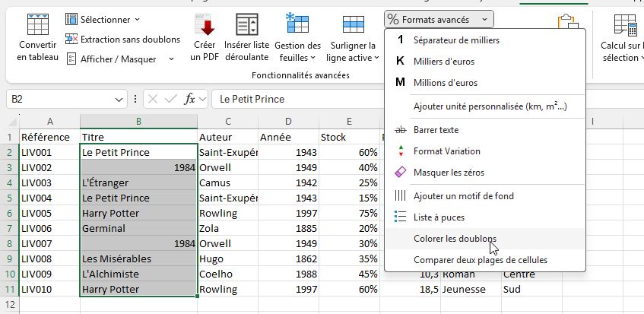Viewport: 644px width, 314px height.
Task: Click the 'K' Milliers d'euros icon
Action: [400, 61]
